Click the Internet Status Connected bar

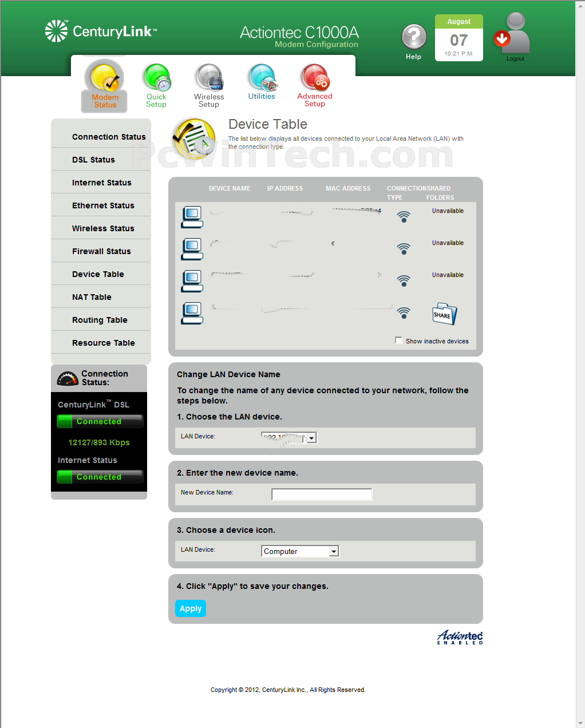[100, 477]
